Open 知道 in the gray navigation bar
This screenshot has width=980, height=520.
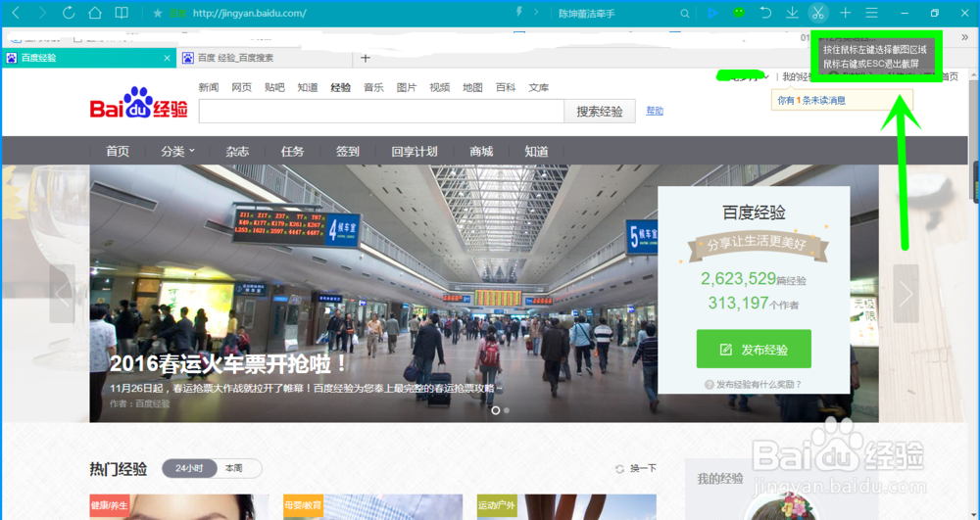[536, 151]
